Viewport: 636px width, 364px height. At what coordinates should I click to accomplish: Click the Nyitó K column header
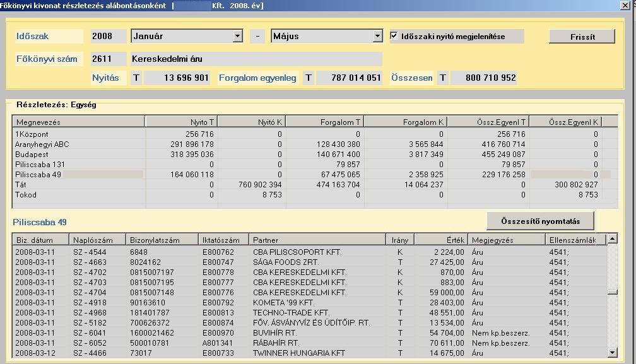pos(252,122)
